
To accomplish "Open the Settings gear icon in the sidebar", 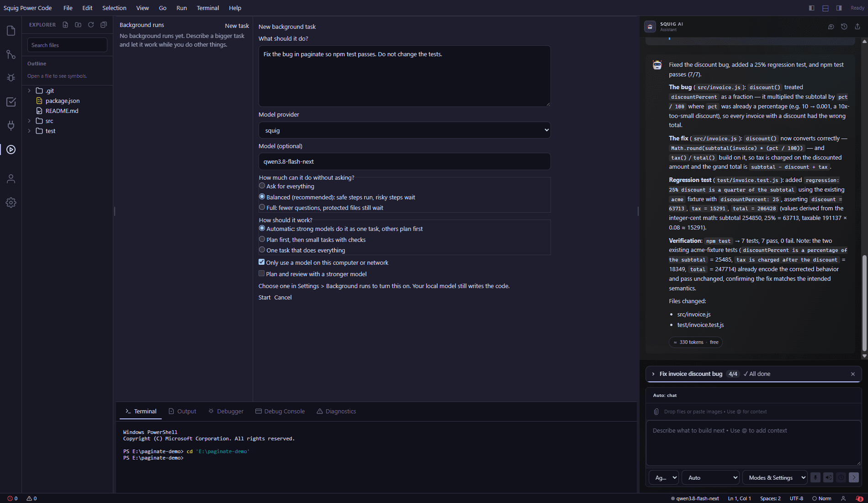I will pyautogui.click(x=11, y=203).
